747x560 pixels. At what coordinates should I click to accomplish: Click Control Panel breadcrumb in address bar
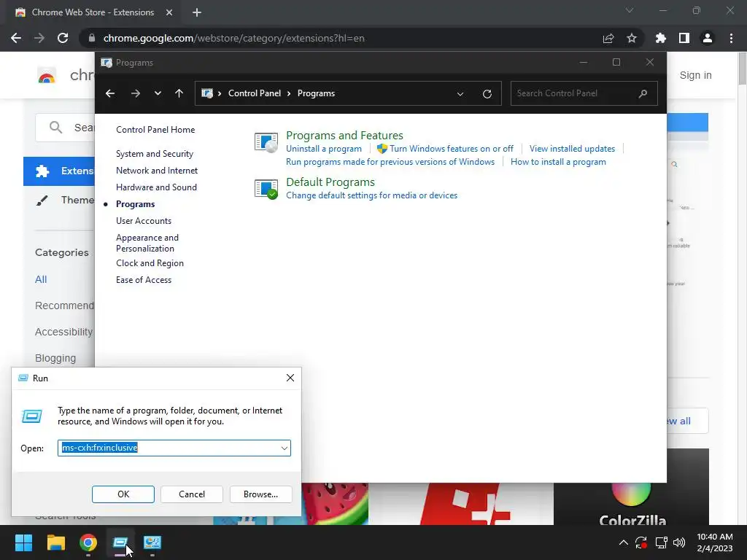tap(255, 93)
